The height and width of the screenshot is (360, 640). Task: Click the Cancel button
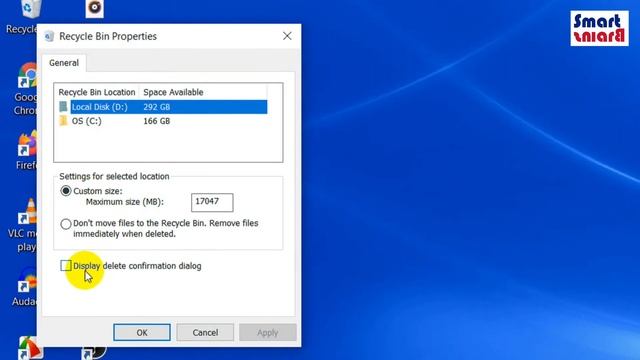pos(205,332)
